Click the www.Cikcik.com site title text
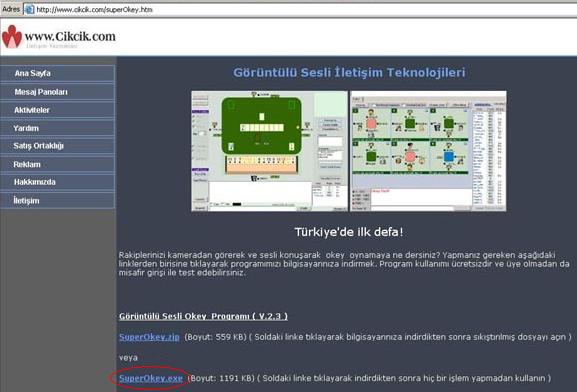The height and width of the screenshot is (392, 577). click(70, 36)
